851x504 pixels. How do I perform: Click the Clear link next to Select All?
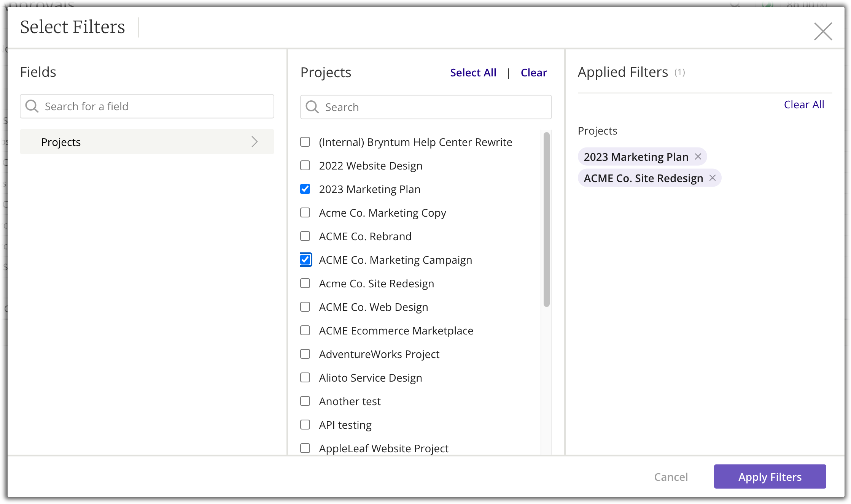tap(534, 73)
